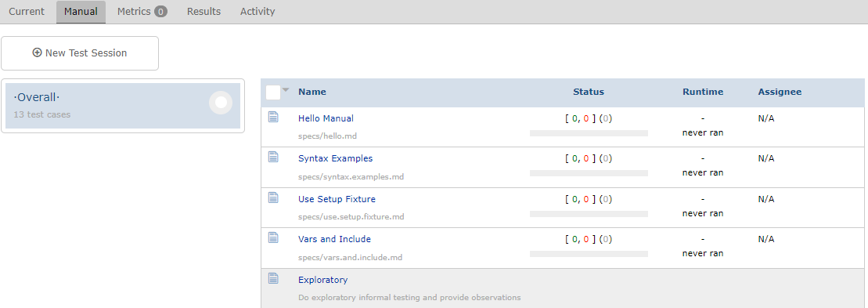The image size is (868, 308).
Task: Open the Results tab
Action: [x=203, y=12]
